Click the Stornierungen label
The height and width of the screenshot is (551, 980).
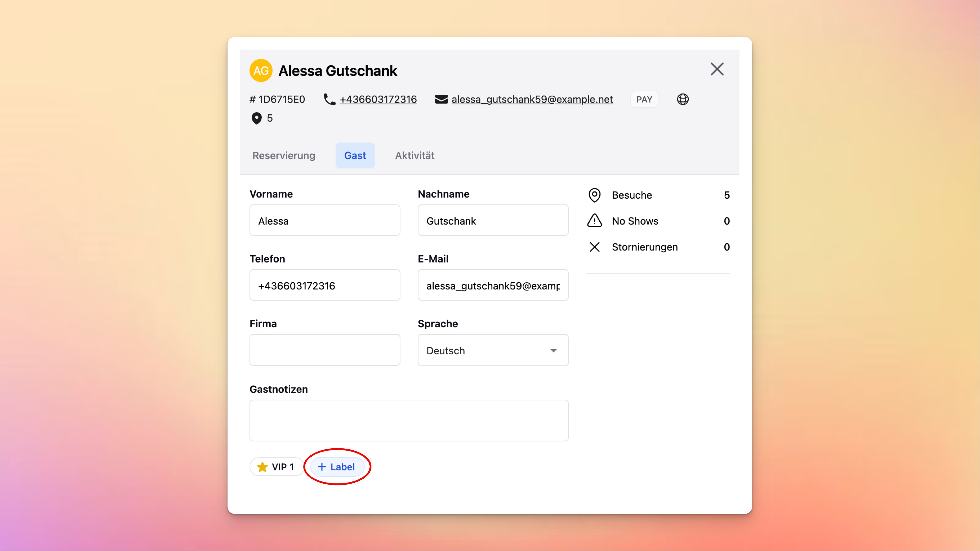pos(644,247)
